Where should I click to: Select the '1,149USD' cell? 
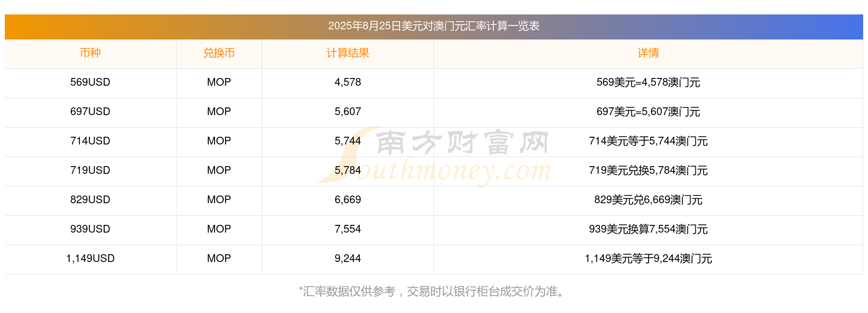[90, 259]
